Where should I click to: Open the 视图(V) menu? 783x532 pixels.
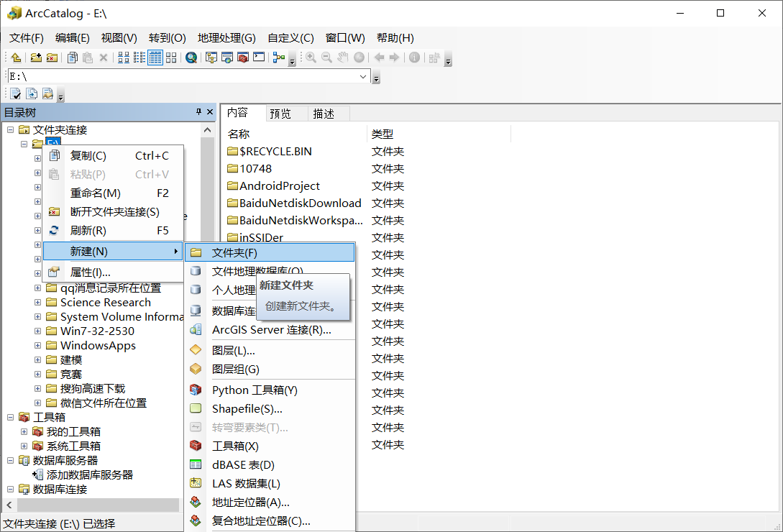119,38
